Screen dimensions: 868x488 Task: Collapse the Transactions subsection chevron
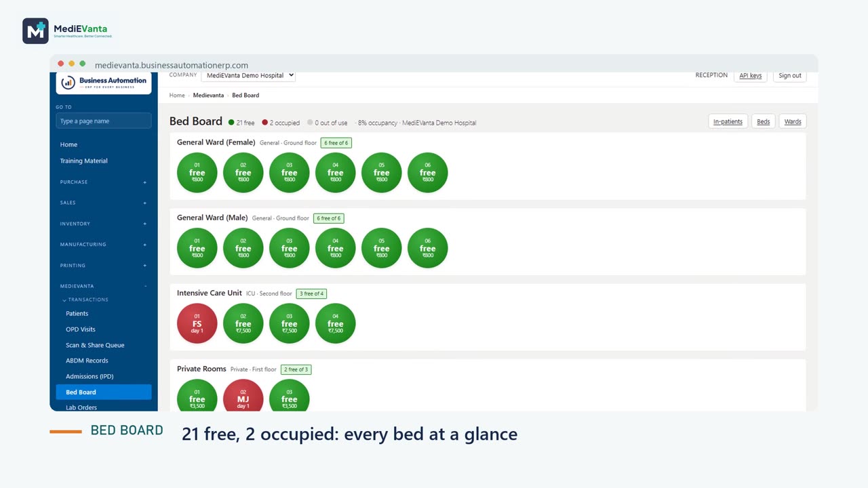click(x=64, y=300)
